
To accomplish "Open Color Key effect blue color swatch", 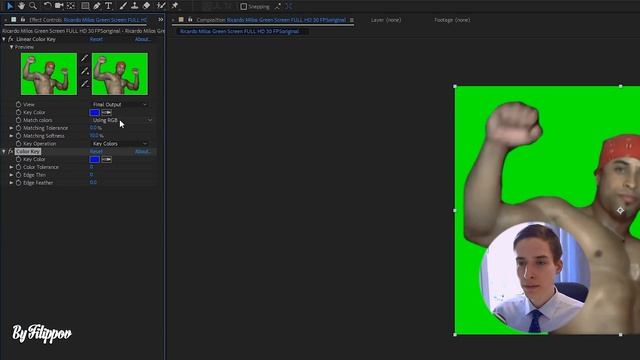I will (x=94, y=159).
